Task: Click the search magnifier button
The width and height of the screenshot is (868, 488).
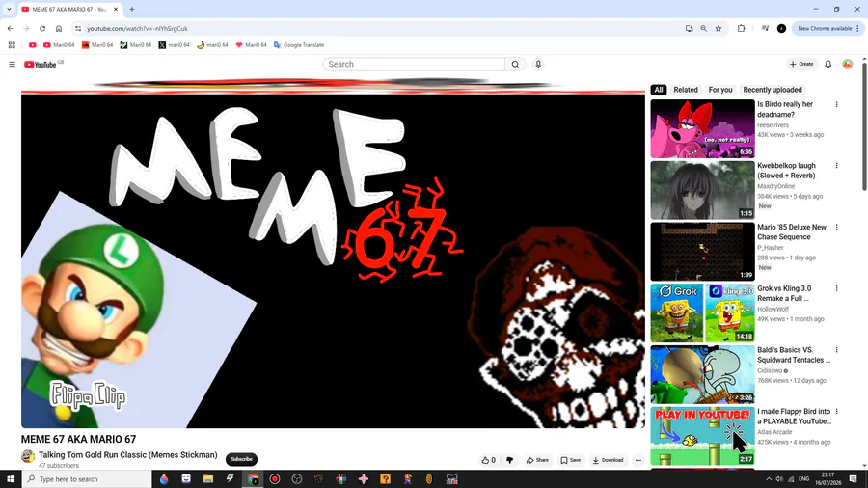Action: coord(515,65)
